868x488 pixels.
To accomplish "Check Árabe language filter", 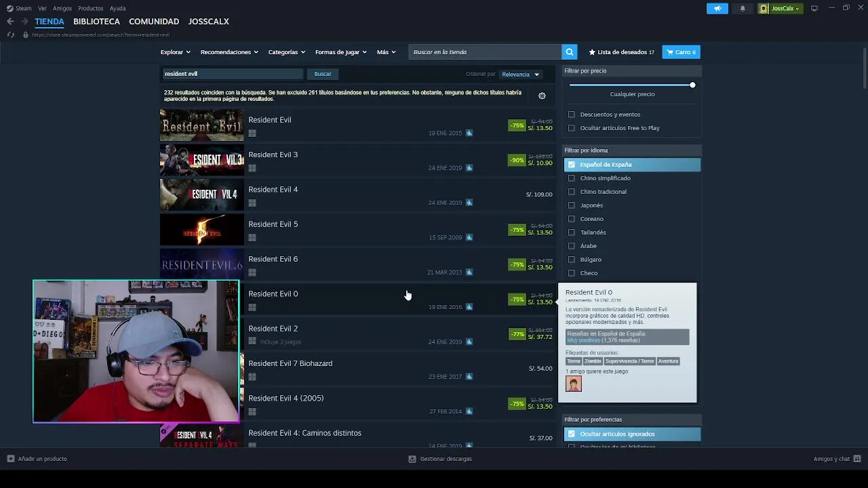I will point(572,246).
